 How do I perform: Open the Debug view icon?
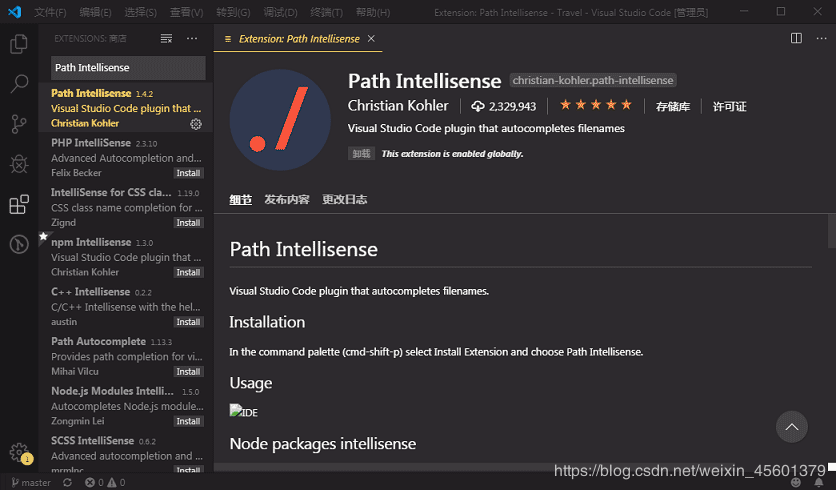19,164
